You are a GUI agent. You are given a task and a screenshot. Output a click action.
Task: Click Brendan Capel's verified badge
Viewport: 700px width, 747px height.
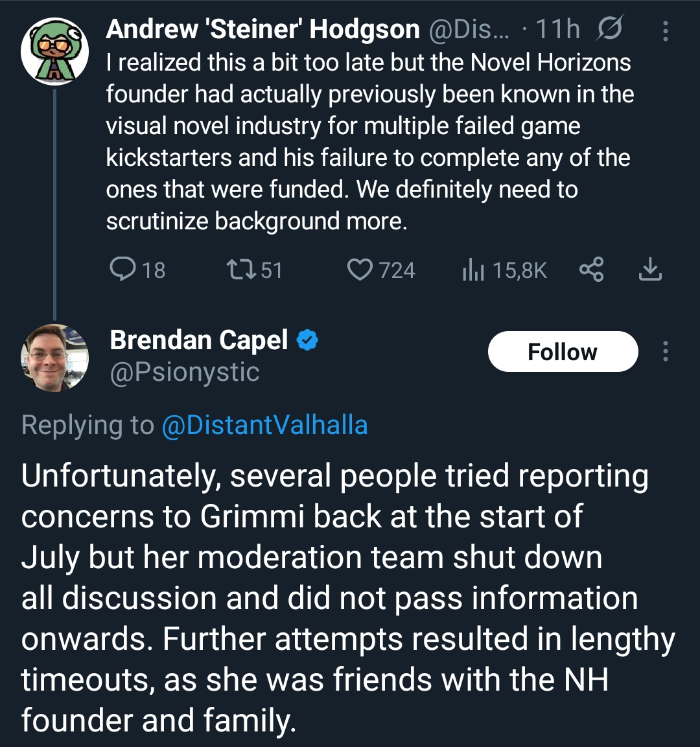click(308, 340)
